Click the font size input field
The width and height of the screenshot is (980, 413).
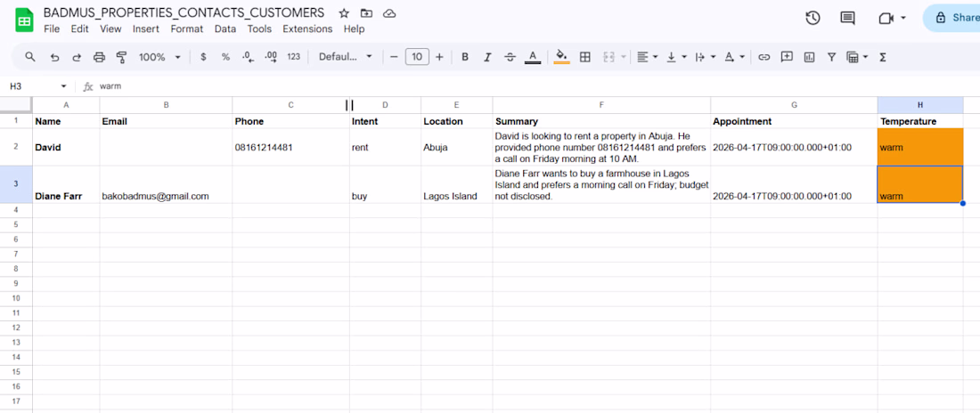click(417, 57)
